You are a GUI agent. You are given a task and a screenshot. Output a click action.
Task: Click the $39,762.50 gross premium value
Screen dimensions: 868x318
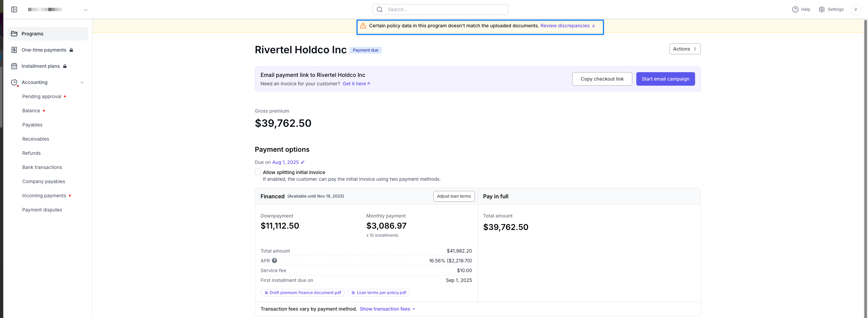pos(283,123)
